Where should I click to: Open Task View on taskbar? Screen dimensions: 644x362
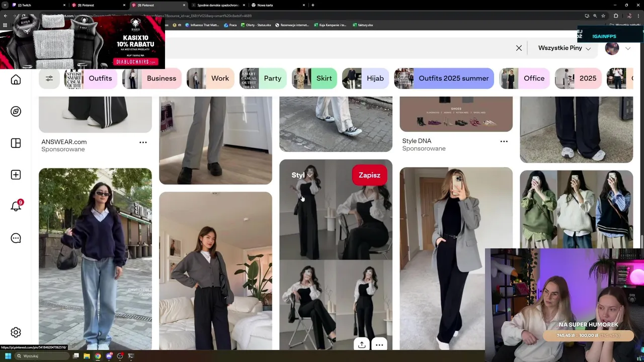coord(76,356)
